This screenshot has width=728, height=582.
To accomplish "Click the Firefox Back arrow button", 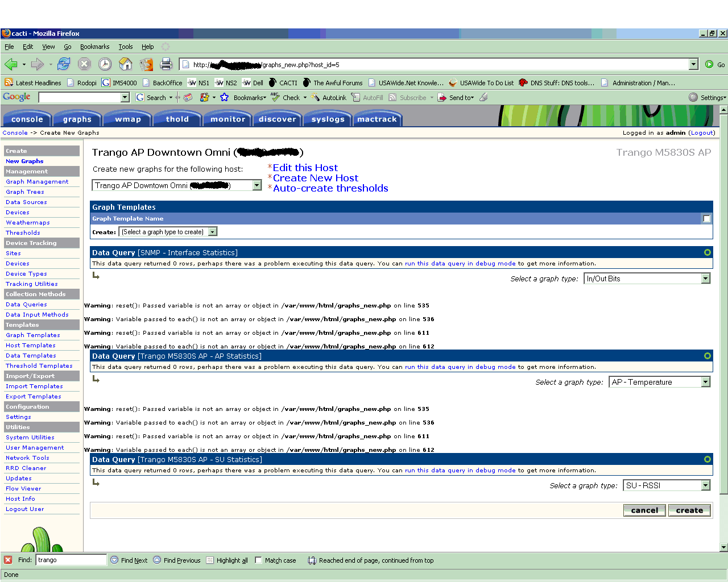I will point(10,64).
